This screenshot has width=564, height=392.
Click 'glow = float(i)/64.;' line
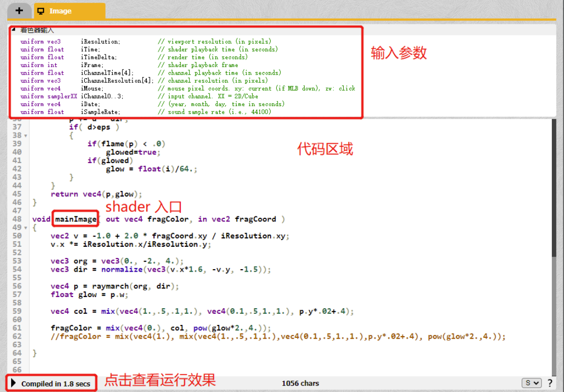[151, 169]
